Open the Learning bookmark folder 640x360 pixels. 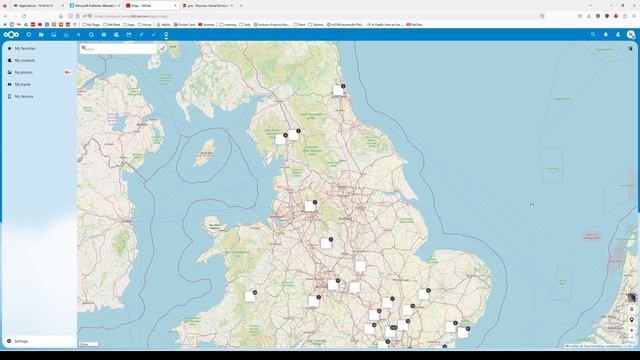click(x=228, y=24)
